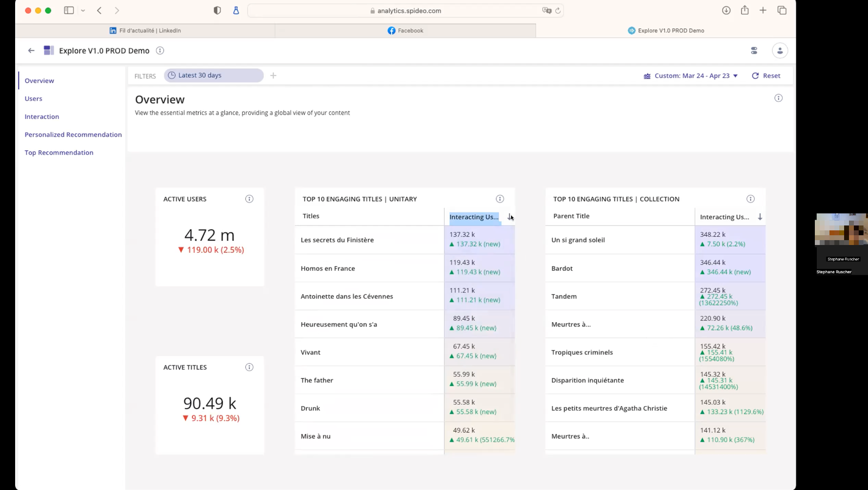
Task: Switch to Explore V1.0 PROD Demo tab
Action: [x=666, y=30]
